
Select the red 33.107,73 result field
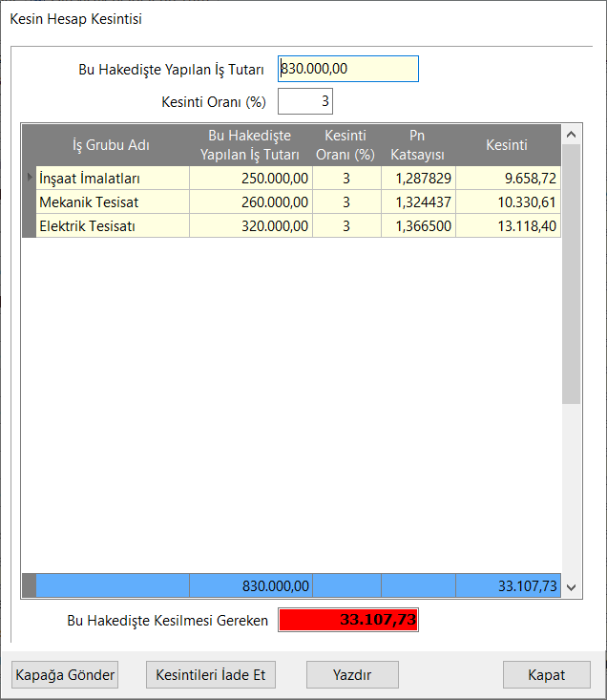tap(348, 620)
